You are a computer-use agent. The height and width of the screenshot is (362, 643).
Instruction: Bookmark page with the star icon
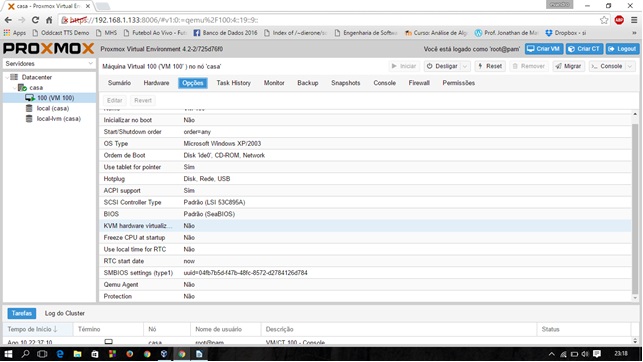pyautogui.click(x=604, y=20)
